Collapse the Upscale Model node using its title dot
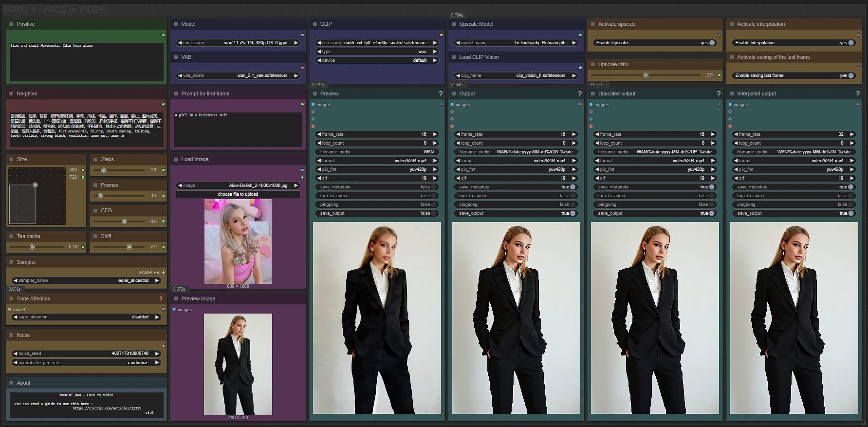Image resolution: width=868 pixels, height=427 pixels. (454, 24)
